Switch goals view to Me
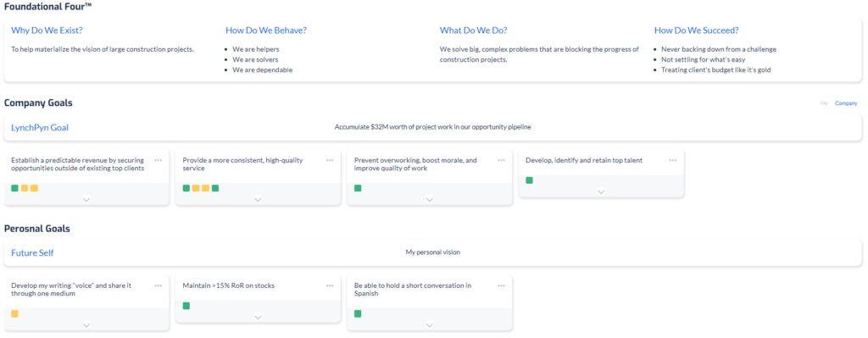Screen dimensions: 868x338 (824, 103)
